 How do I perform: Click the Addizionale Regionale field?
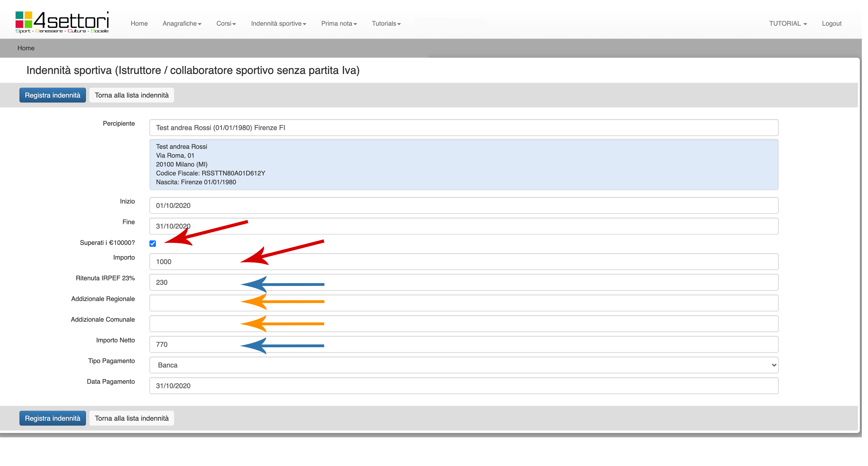pyautogui.click(x=464, y=303)
